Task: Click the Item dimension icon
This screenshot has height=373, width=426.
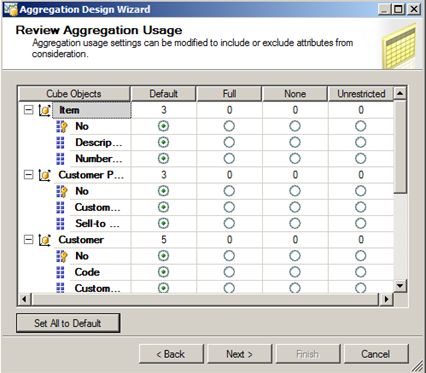Action: (x=44, y=110)
